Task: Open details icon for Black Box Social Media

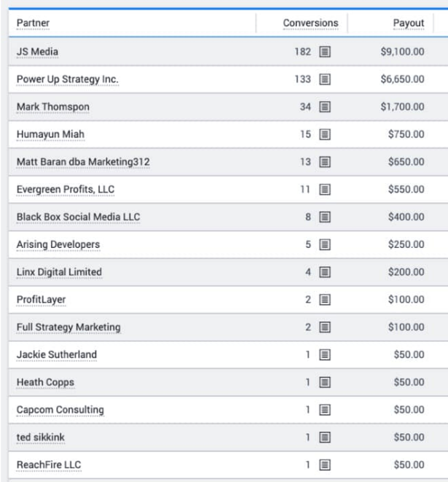Action: pos(325,217)
